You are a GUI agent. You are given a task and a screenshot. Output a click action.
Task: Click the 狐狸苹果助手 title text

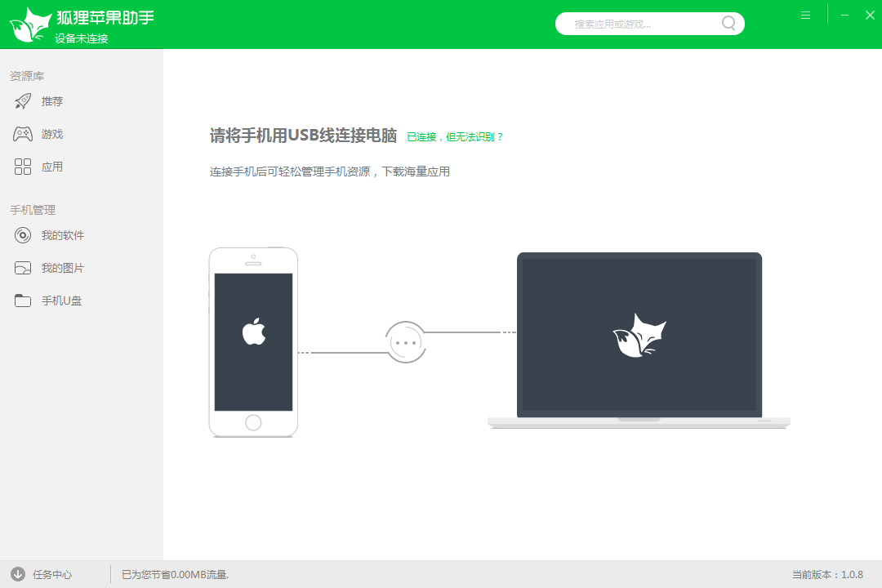(105, 17)
